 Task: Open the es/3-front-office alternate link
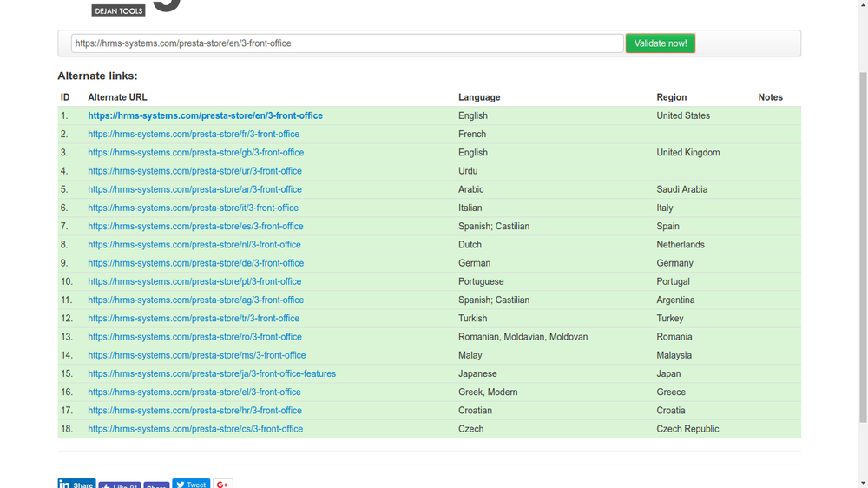point(196,226)
